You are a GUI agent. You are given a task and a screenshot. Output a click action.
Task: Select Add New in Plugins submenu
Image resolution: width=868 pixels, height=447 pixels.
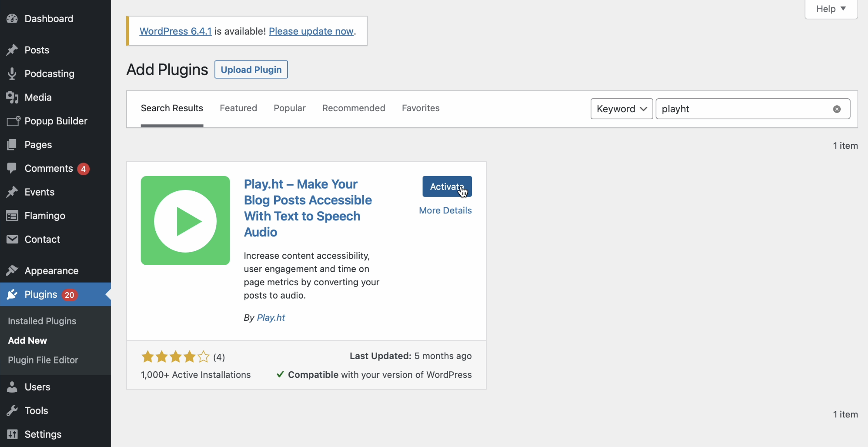[x=28, y=340]
